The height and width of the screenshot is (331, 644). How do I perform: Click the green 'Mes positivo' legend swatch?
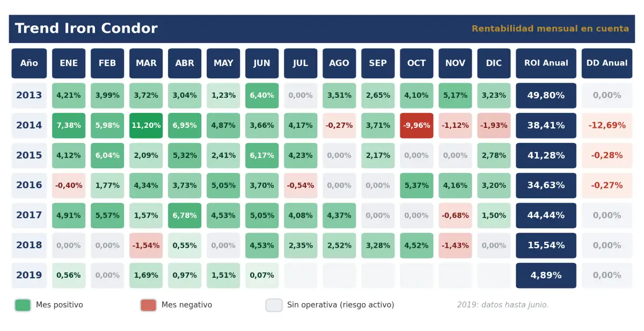23,305
